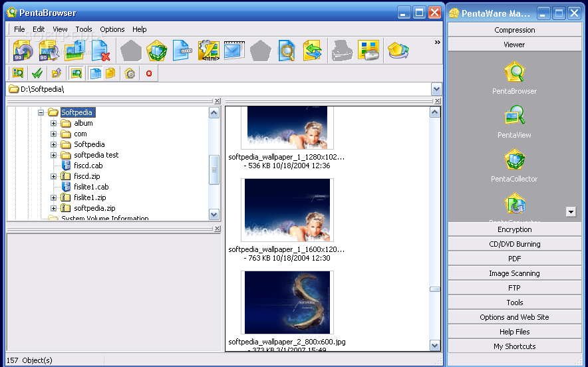588x367 pixels.
Task: Close the thumbnail panel with its X
Action: coord(437,101)
